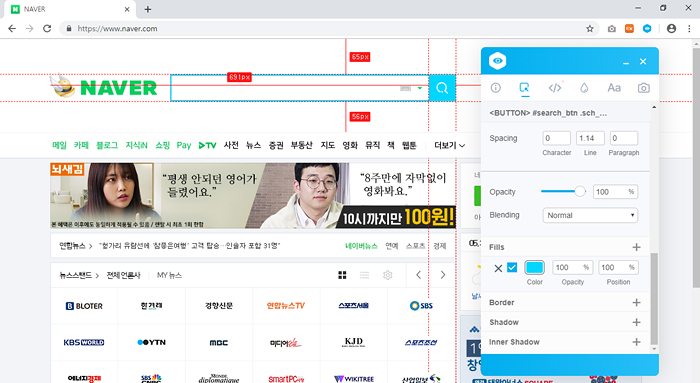
Task: Click the Character spacing field
Action: click(x=556, y=138)
